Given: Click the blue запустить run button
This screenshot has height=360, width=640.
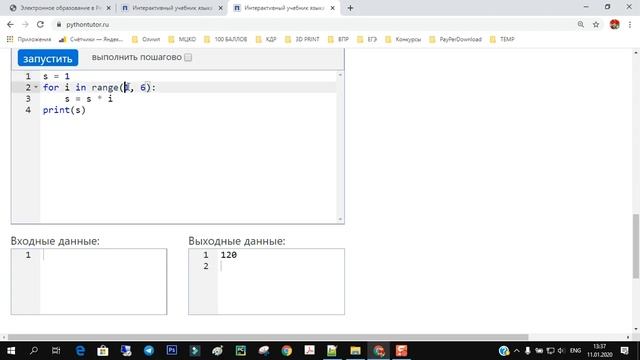Looking at the screenshot, I should click(48, 58).
